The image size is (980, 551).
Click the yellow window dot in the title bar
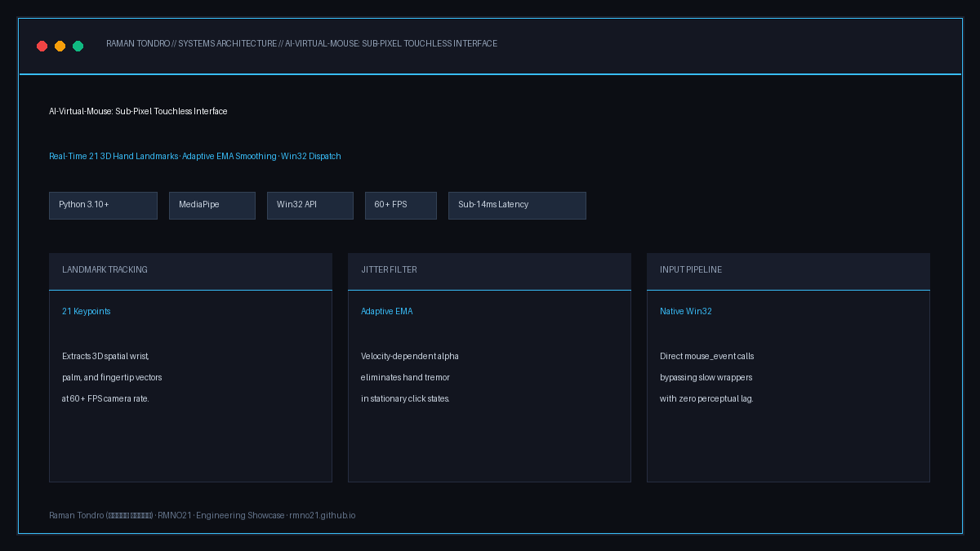click(x=60, y=47)
